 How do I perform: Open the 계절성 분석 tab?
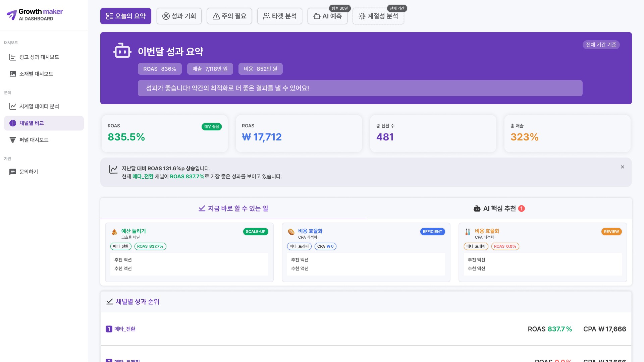(378, 16)
